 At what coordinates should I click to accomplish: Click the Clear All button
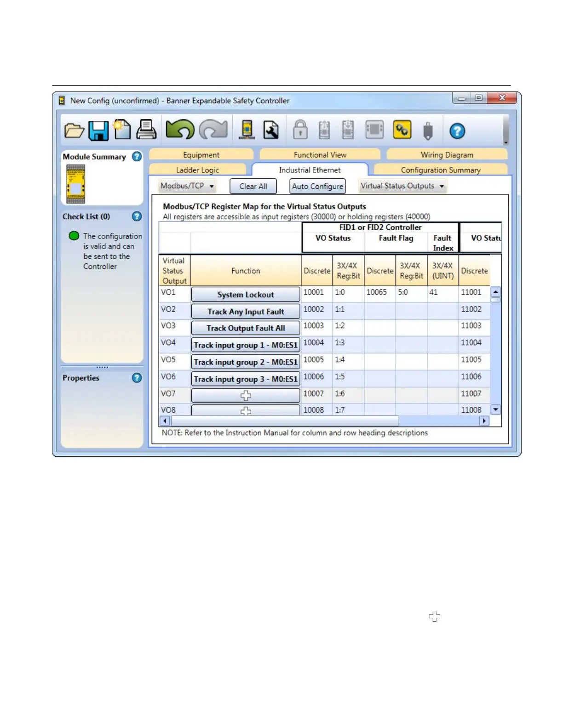[x=253, y=186]
